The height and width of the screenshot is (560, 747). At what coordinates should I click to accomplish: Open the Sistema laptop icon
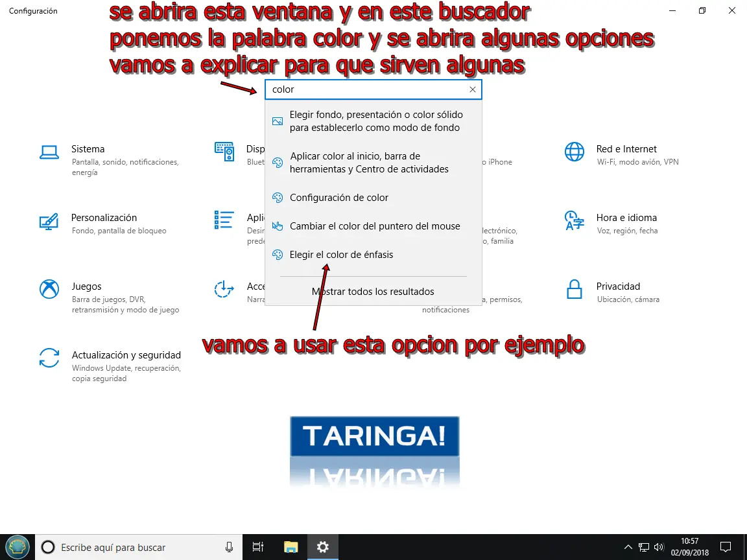(x=49, y=152)
